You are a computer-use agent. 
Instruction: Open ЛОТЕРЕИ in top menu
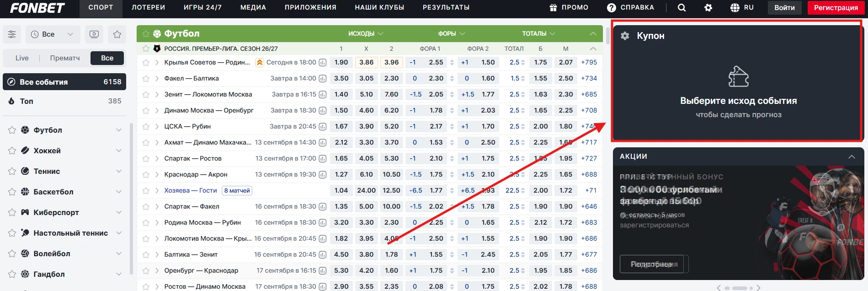pyautogui.click(x=148, y=8)
